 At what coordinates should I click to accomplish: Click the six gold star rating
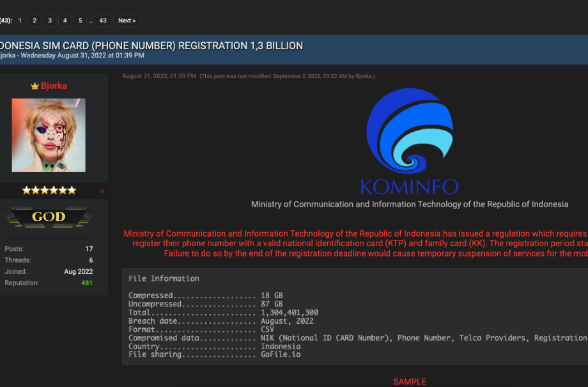49,191
